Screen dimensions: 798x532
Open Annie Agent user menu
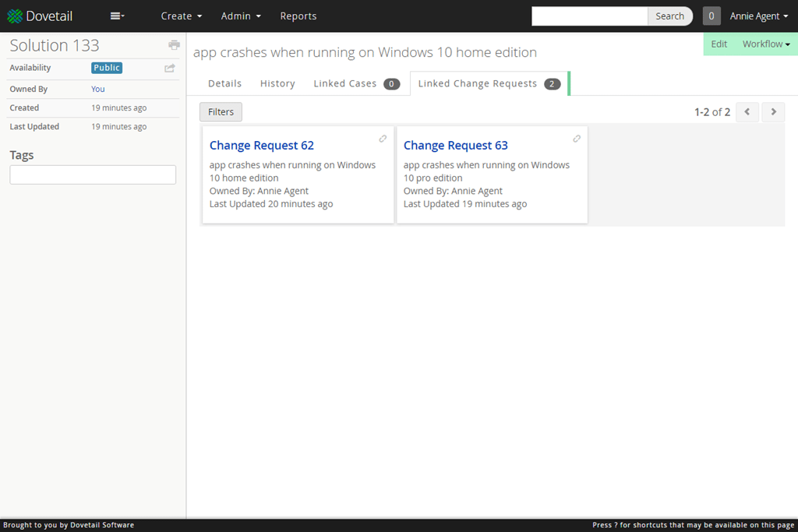coord(759,16)
